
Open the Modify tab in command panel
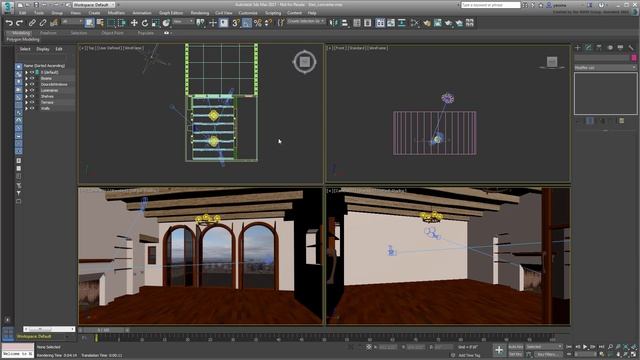coord(588,48)
